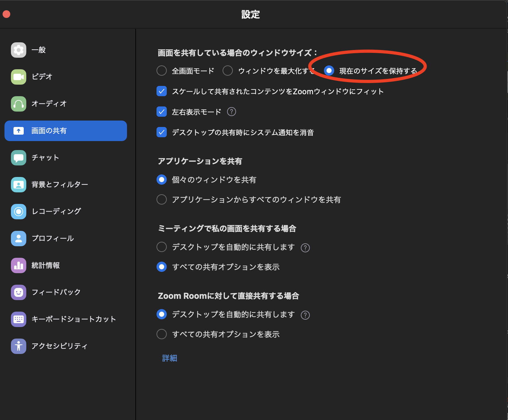Viewport: 508px width, 420px height.
Task: Select ウィンドウを最大化する radio button
Action: coord(228,71)
